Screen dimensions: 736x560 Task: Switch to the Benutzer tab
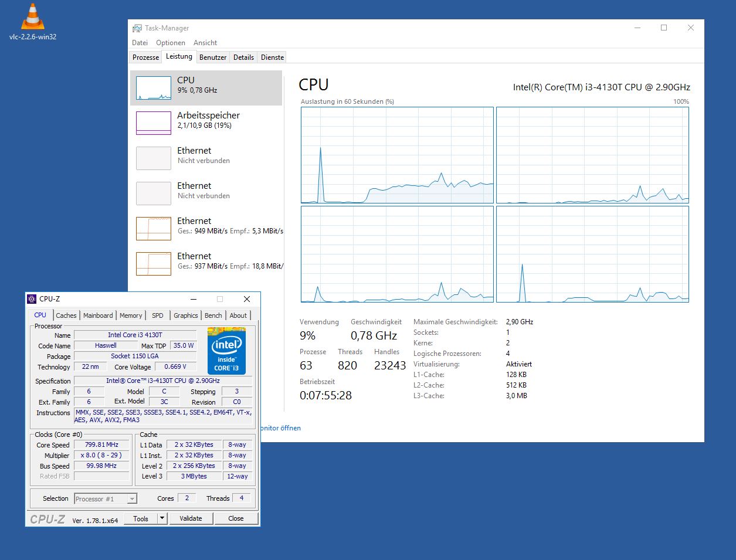click(213, 57)
